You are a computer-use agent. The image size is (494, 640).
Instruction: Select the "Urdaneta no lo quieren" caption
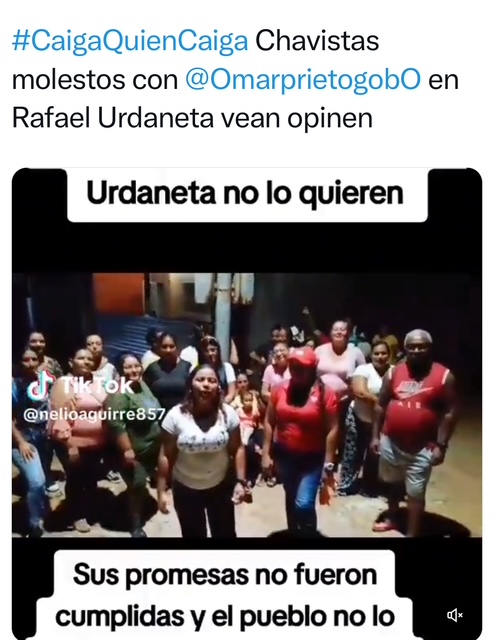245,193
